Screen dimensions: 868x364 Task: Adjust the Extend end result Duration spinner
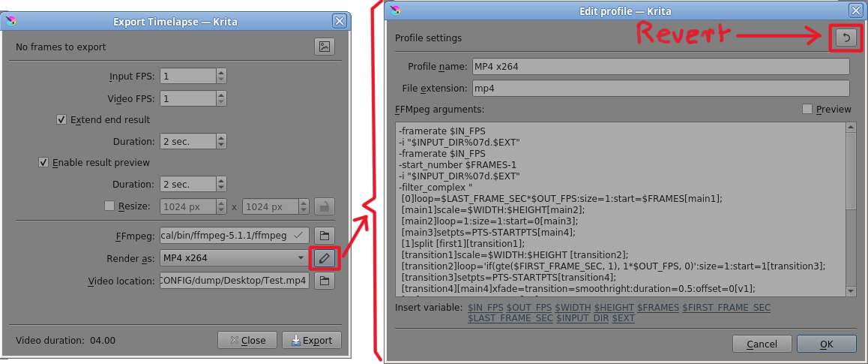click(x=221, y=142)
